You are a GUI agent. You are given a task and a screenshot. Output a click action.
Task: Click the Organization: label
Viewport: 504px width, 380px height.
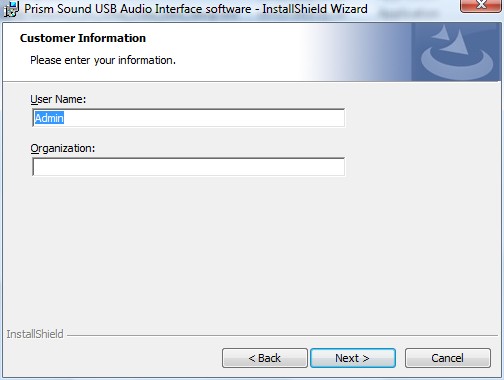point(63,148)
